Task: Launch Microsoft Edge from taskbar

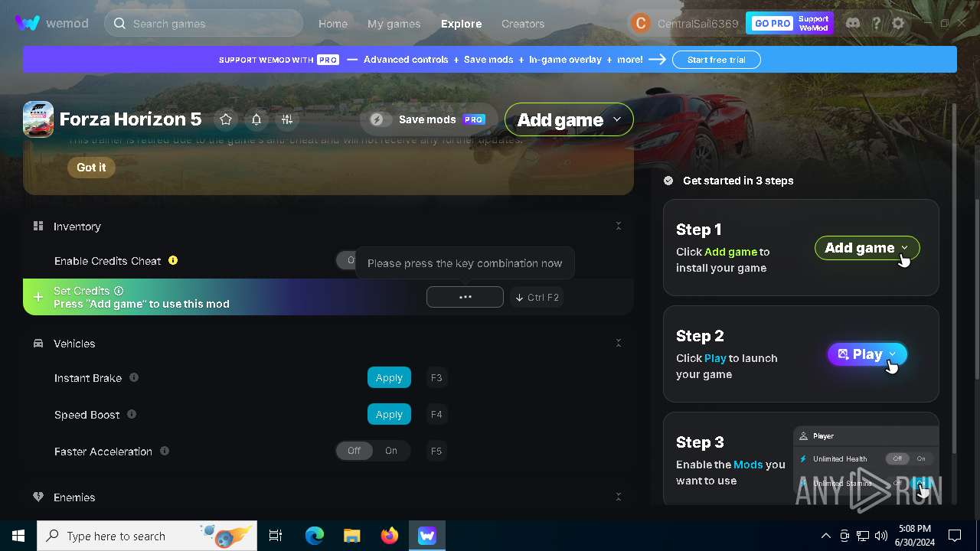Action: [x=315, y=536]
